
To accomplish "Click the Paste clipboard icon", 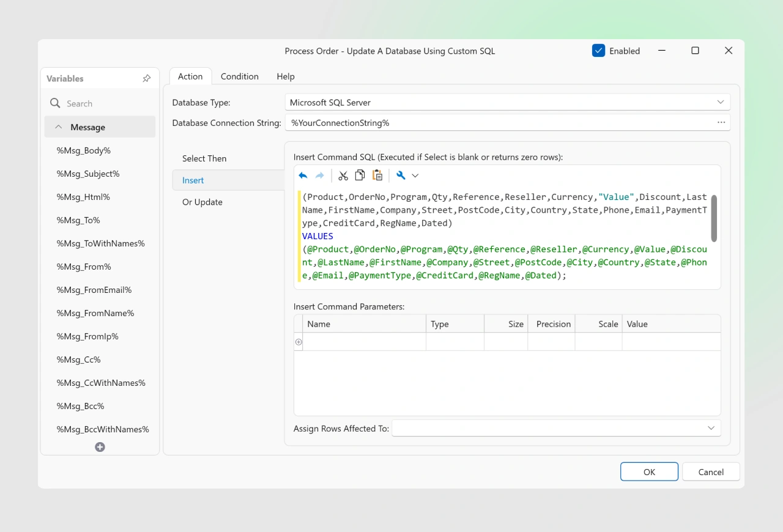I will point(377,175).
